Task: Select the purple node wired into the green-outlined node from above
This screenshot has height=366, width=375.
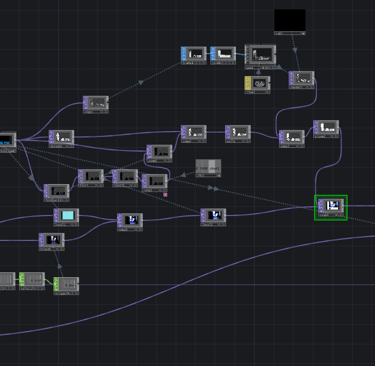Action: (x=326, y=129)
